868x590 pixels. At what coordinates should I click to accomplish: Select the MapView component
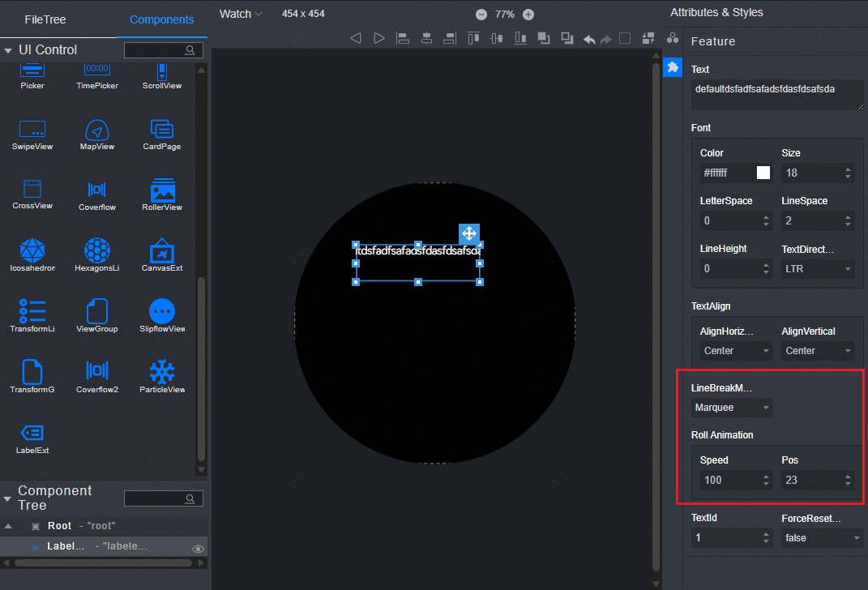pos(96,131)
